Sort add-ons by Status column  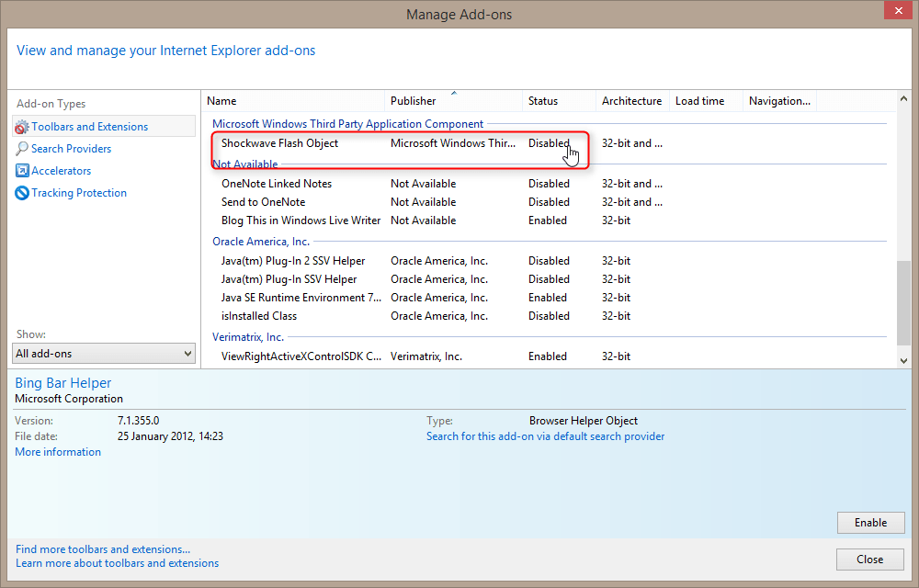559,101
